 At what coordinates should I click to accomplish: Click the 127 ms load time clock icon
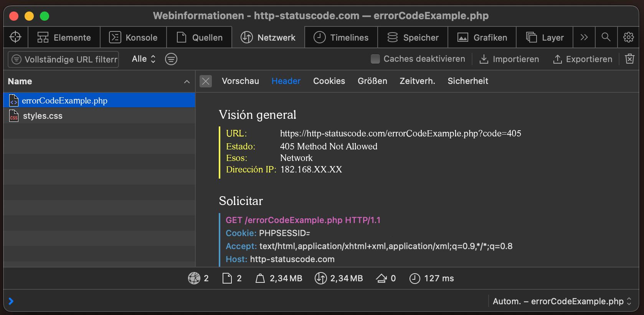[414, 278]
